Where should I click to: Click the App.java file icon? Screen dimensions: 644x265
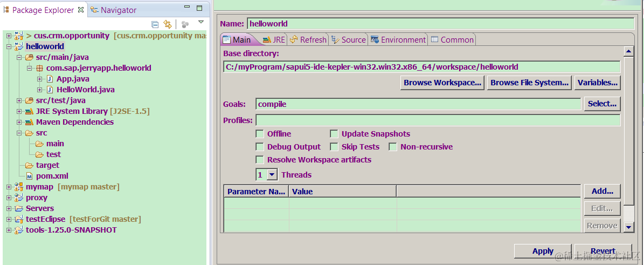(x=50, y=79)
